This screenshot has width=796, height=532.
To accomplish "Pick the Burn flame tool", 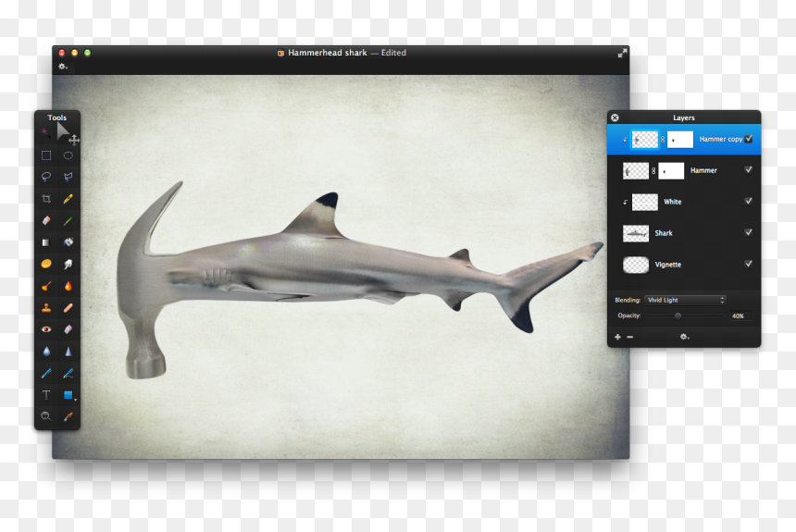I will click(x=68, y=286).
